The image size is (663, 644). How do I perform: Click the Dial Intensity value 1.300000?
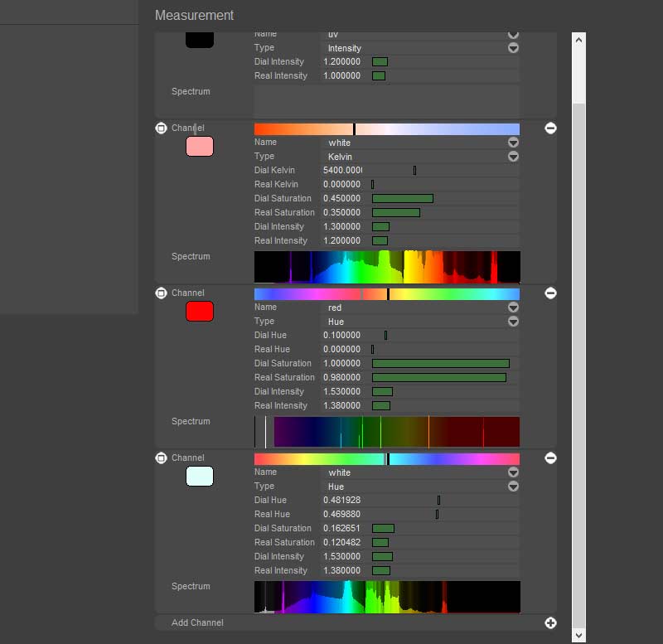tap(341, 226)
